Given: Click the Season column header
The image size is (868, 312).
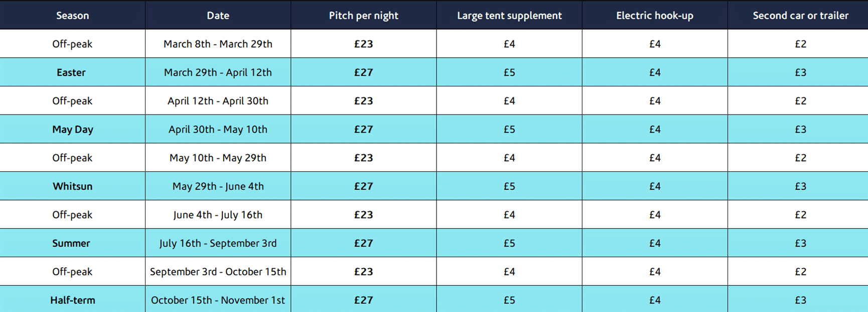Looking at the screenshot, I should [72, 16].
